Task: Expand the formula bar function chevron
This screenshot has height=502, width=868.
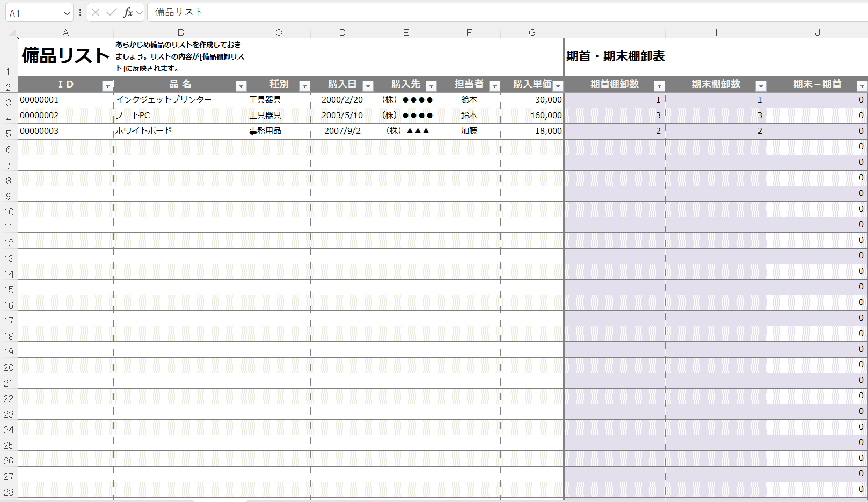Action: 140,13
